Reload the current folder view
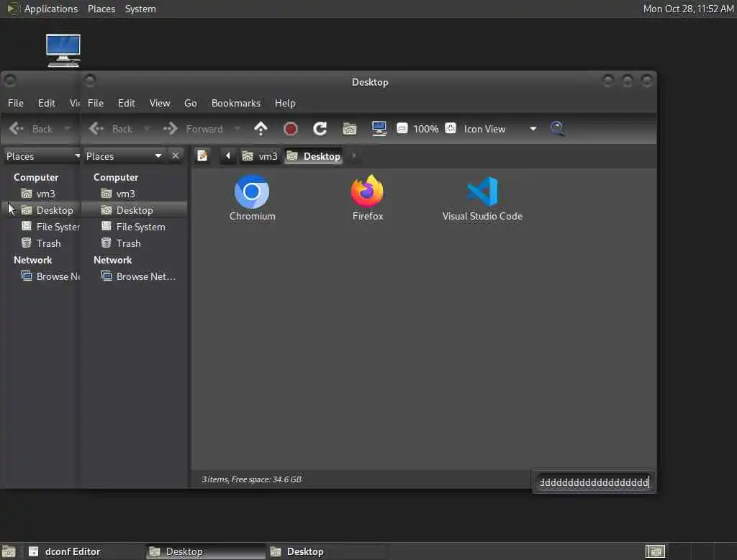This screenshot has width=737, height=560. point(320,128)
